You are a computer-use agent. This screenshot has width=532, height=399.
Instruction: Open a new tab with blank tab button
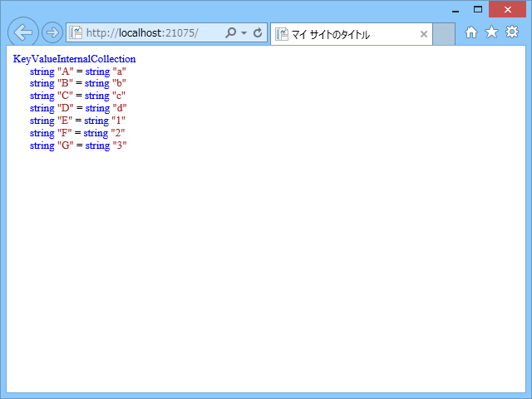[444, 34]
